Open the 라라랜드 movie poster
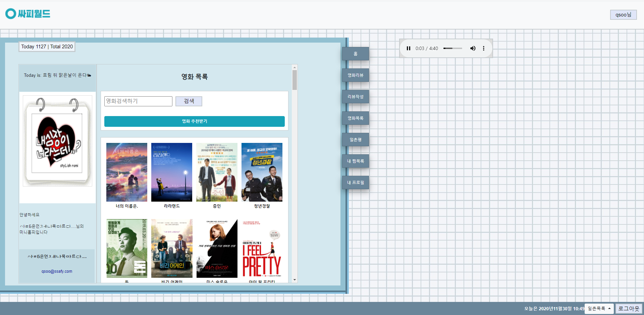The height and width of the screenshot is (315, 644). (x=172, y=172)
